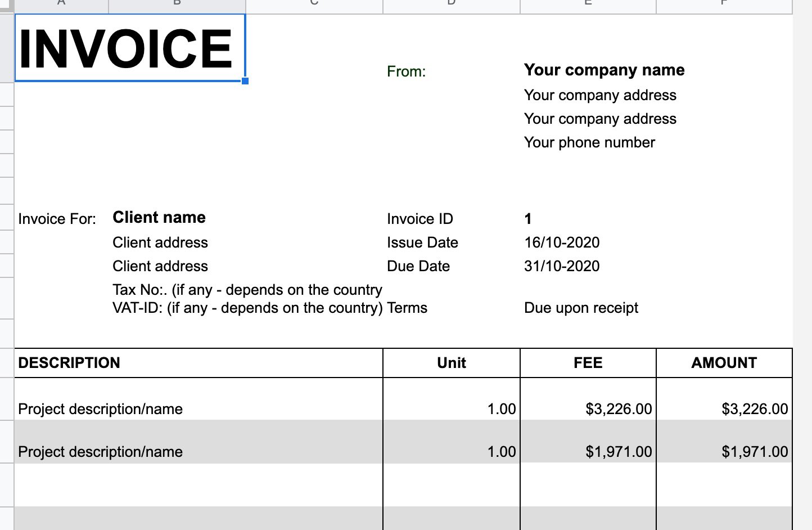Click the 'From:' label cell
812x530 pixels.
pos(406,71)
